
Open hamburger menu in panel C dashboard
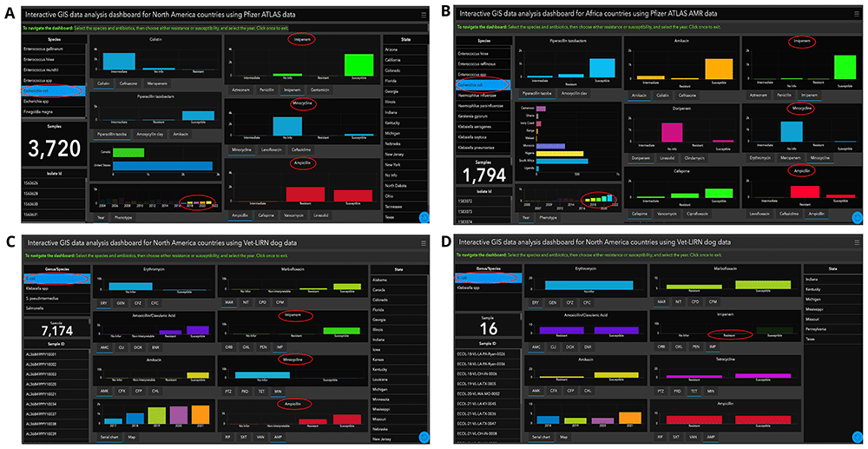(x=423, y=242)
